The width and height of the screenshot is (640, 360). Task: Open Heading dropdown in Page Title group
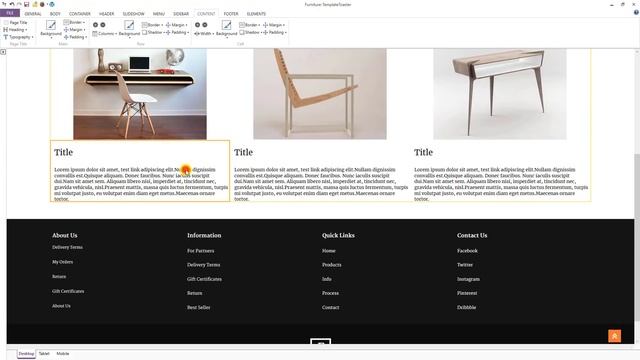16,30
